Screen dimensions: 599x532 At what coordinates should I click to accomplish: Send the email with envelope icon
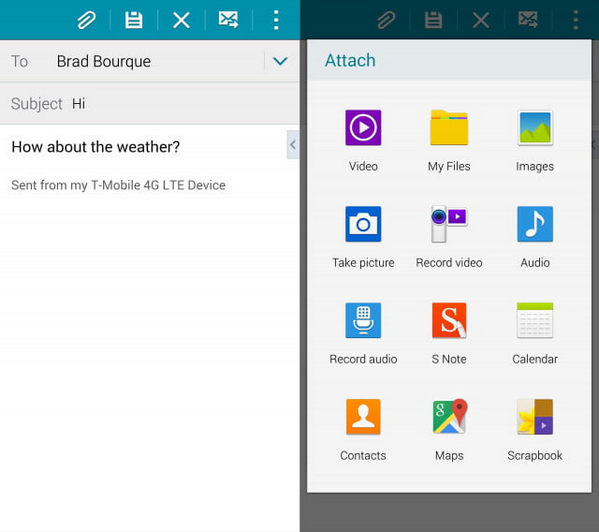click(228, 19)
